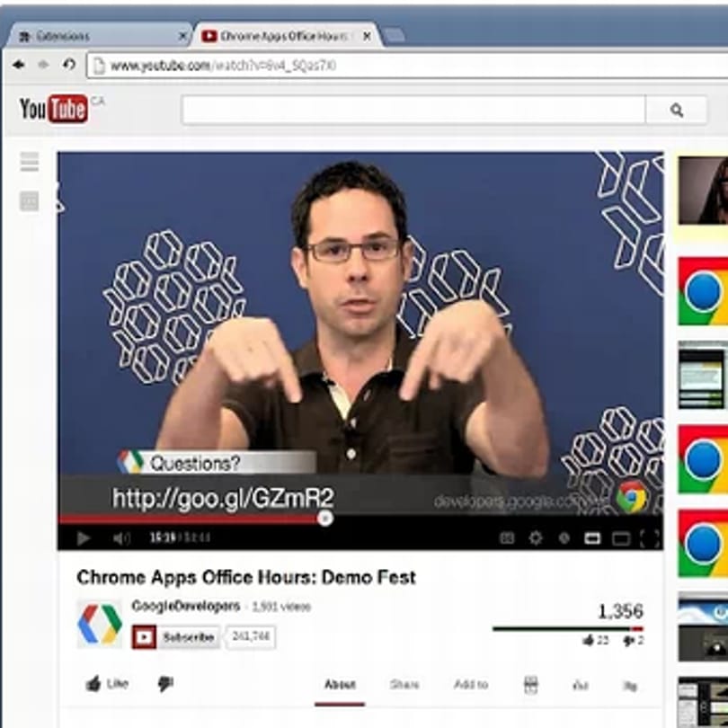This screenshot has height=728, width=728.
Task: Play the video with the play button
Action: [84, 538]
